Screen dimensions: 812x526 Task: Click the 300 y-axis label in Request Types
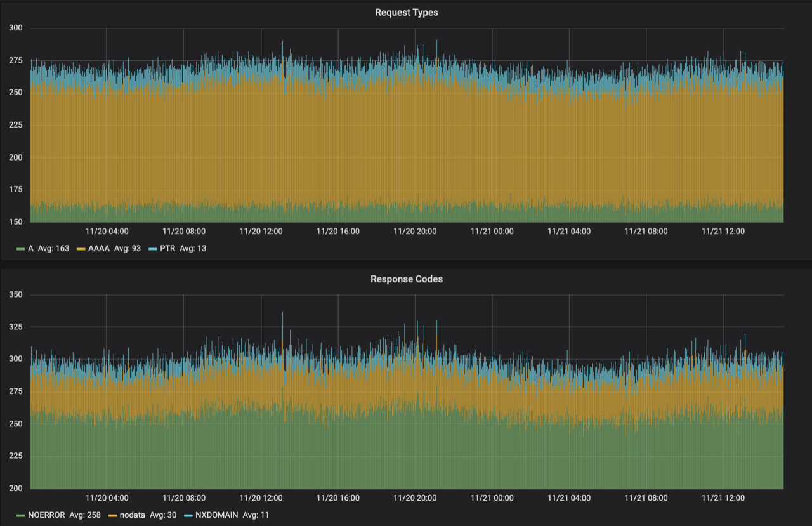tap(16, 28)
